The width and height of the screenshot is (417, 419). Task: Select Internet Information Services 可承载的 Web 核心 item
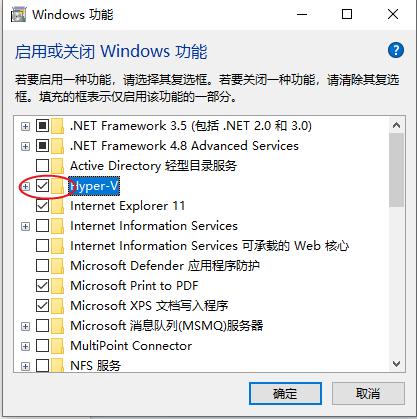pos(210,246)
